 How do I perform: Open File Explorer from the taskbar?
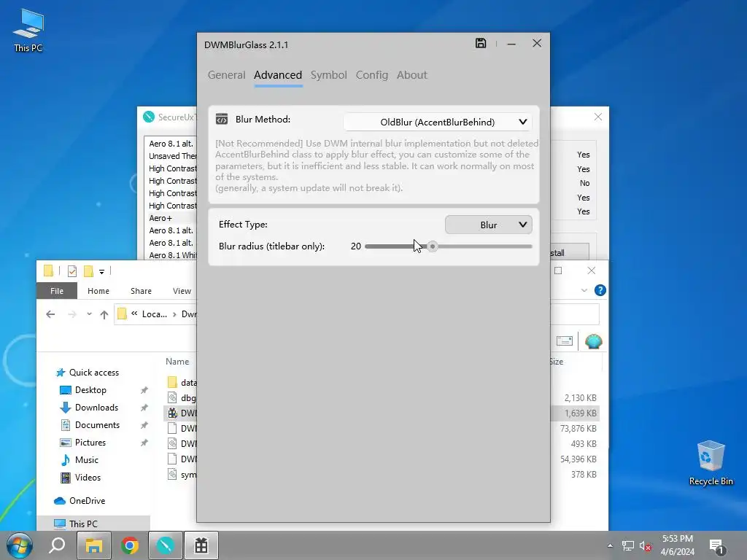(x=94, y=545)
